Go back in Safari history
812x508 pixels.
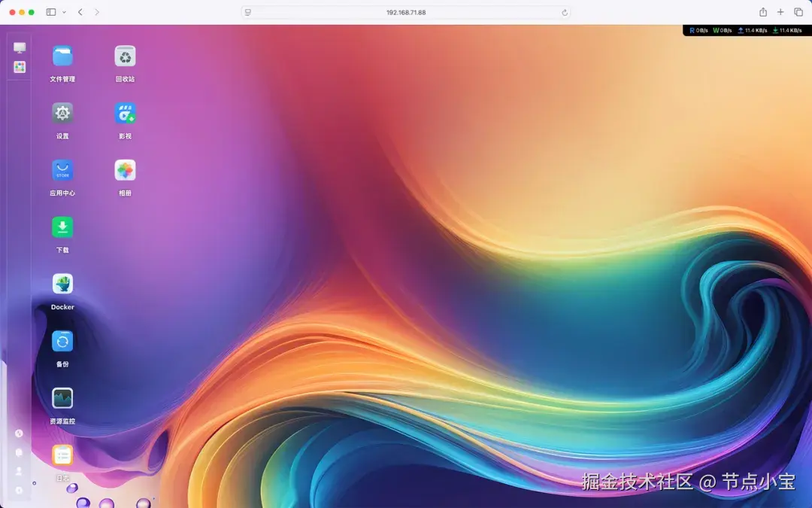(80, 12)
